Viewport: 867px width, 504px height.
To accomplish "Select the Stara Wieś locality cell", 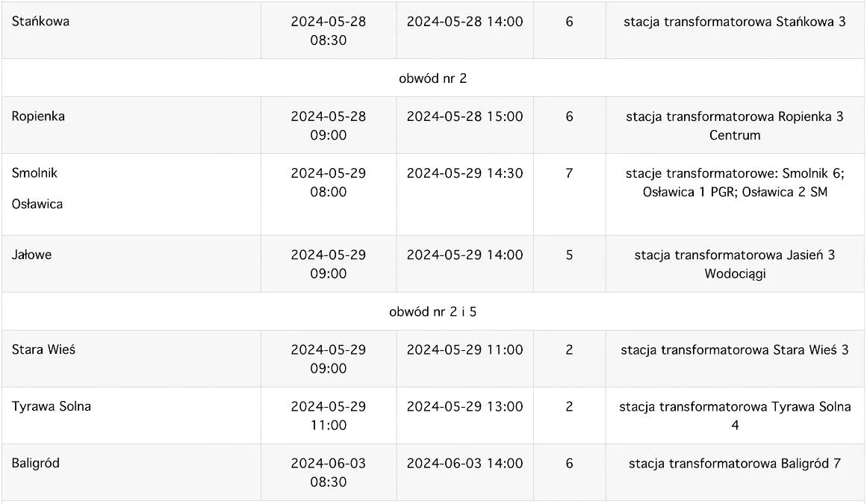I will [x=131, y=358].
